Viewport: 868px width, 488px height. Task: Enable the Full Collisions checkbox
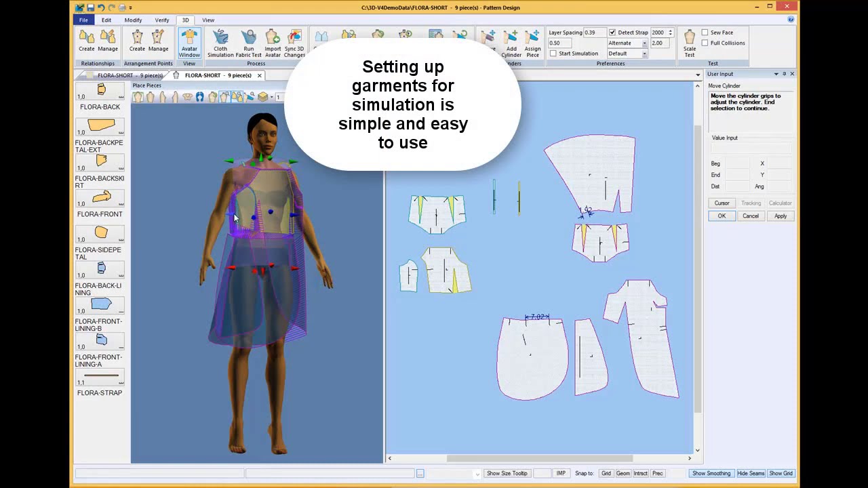click(705, 43)
